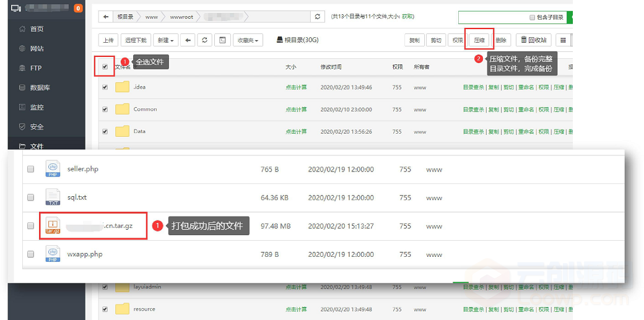This screenshot has height=320, width=644.
Task: Uncheck the Common folder checkbox
Action: tap(105, 110)
